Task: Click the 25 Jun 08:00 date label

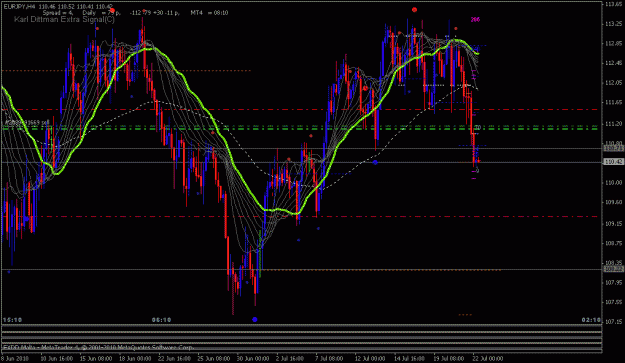Action: 214,359
